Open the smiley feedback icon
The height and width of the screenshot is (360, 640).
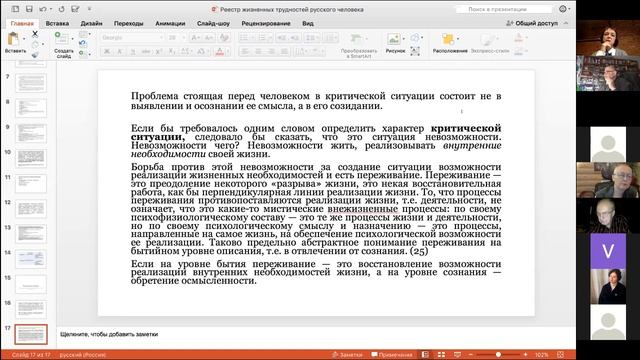[x=563, y=9]
